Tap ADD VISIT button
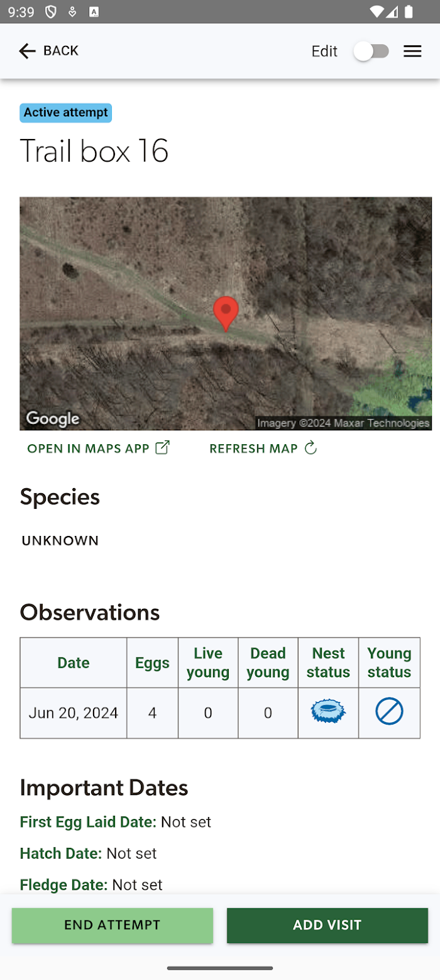440x980 pixels. pyautogui.click(x=327, y=925)
